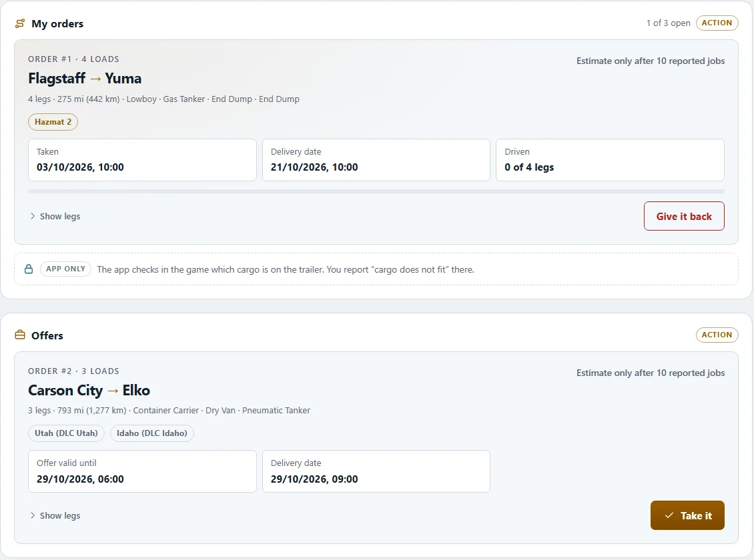Viewport: 754px width, 560px height.
Task: Click the Taken 03/10/2026, 10:00 value
Action: tap(80, 167)
